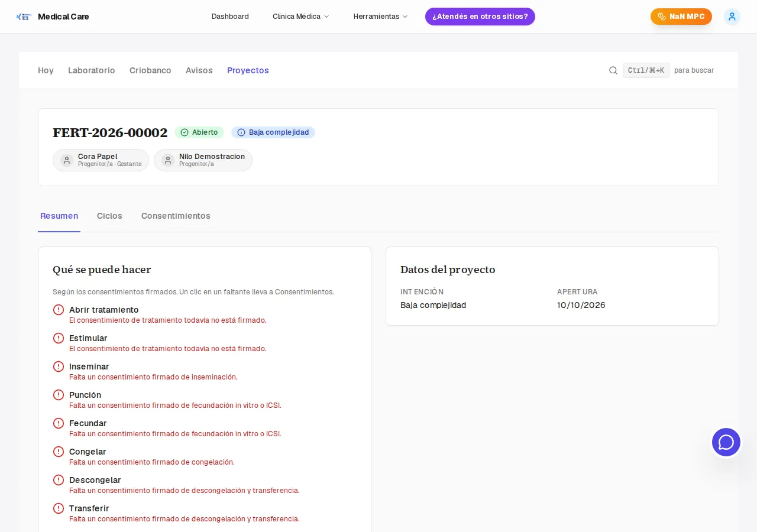Open the Nilo Demostracion participant chip
Viewport: 757px width, 532px height.
[x=203, y=160]
